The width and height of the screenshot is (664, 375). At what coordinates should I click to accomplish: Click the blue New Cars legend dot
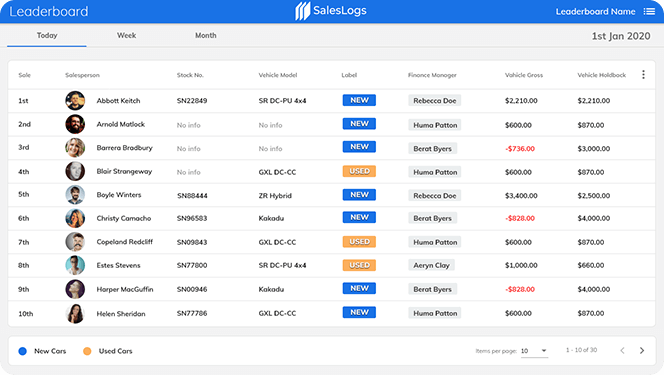pos(22,351)
